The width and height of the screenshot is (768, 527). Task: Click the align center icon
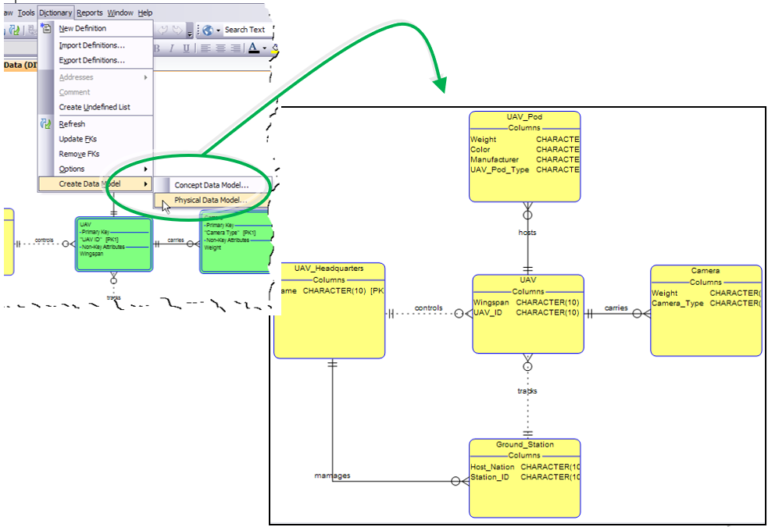[220, 48]
